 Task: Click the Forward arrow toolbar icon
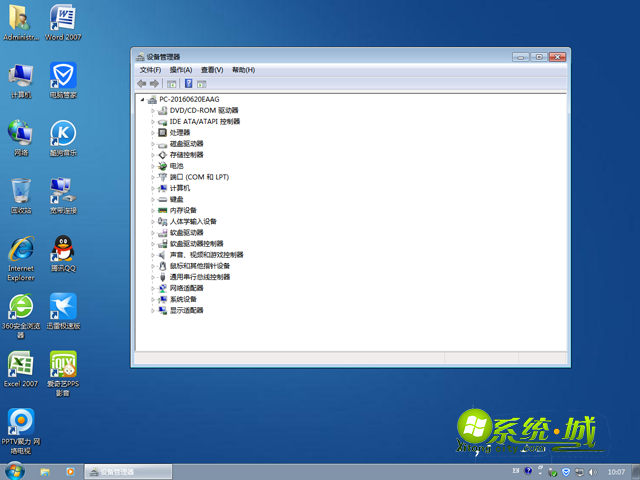154,84
